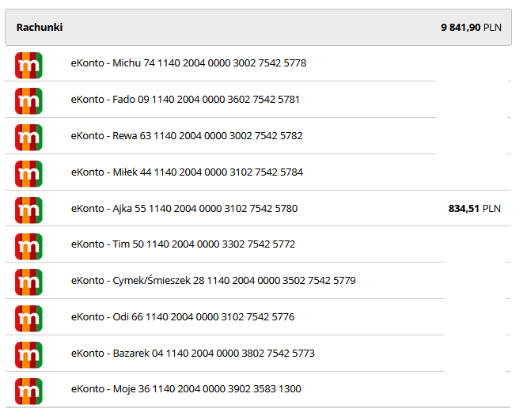Click the mBank icon beside eKonto - Cymek/Śmieszek
The height and width of the screenshot is (420, 527).
coord(28,281)
